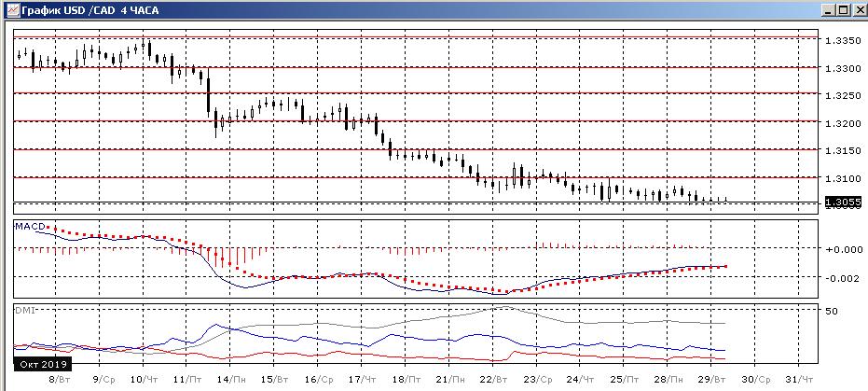The width and height of the screenshot is (868, 391).
Task: Click the DMI 50 level scale label
Action: (x=833, y=312)
